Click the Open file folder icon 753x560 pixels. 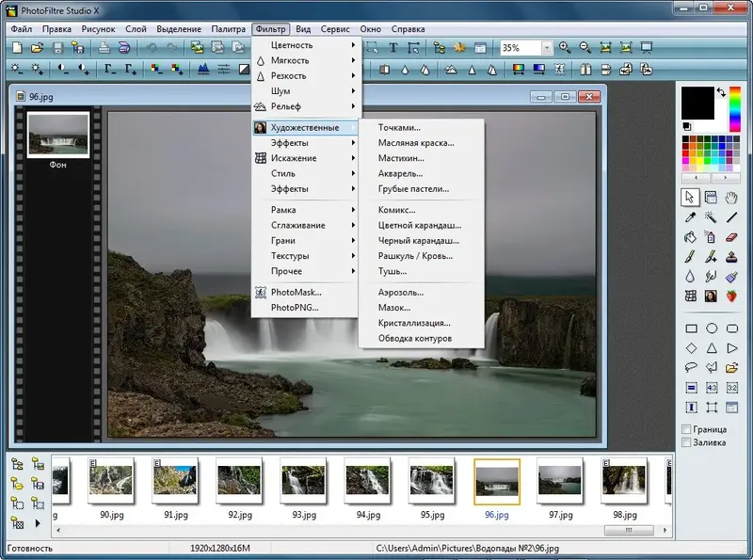pyautogui.click(x=37, y=47)
